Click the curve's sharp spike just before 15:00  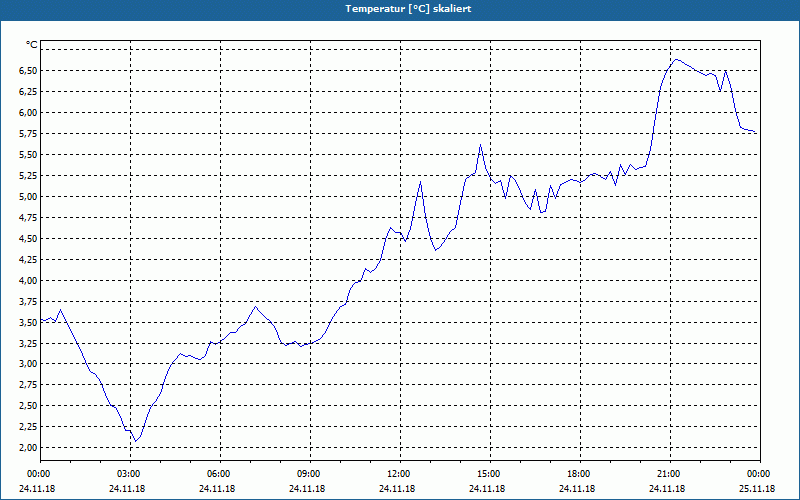coord(480,145)
